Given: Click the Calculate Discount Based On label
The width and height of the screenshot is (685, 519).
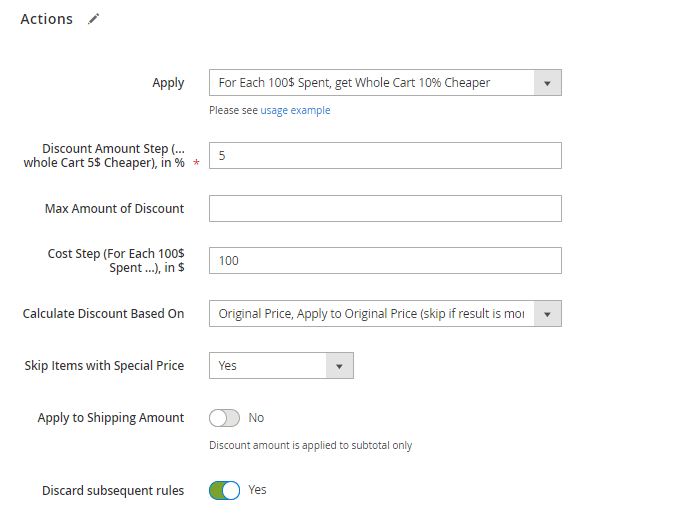Looking at the screenshot, I should click(x=103, y=313).
